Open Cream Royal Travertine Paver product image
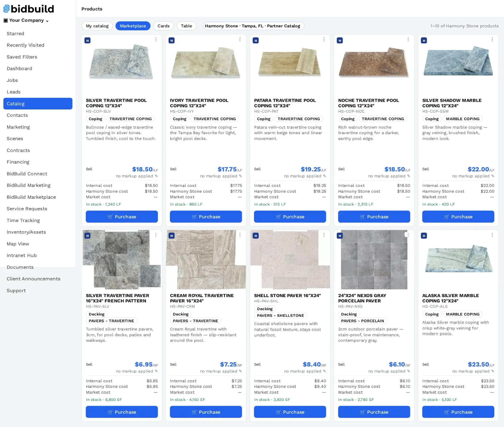Viewport: 504px width, 427px height. (x=206, y=260)
